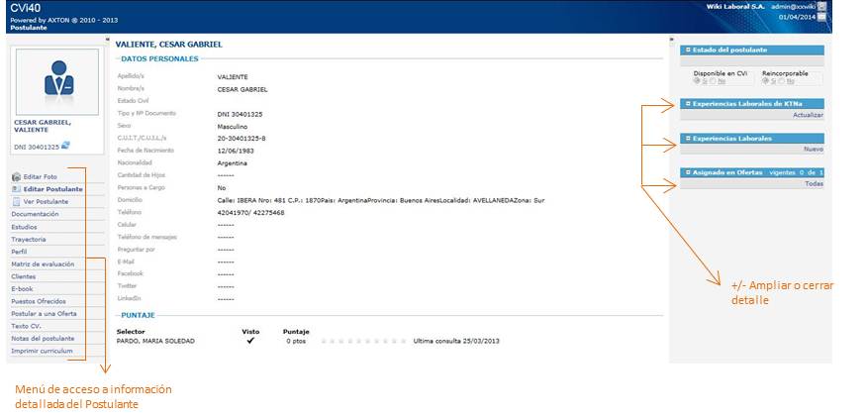This screenshot has height=419, width=868.
Task: Click Nuevo under Experiencias Laborales
Action: (x=813, y=150)
